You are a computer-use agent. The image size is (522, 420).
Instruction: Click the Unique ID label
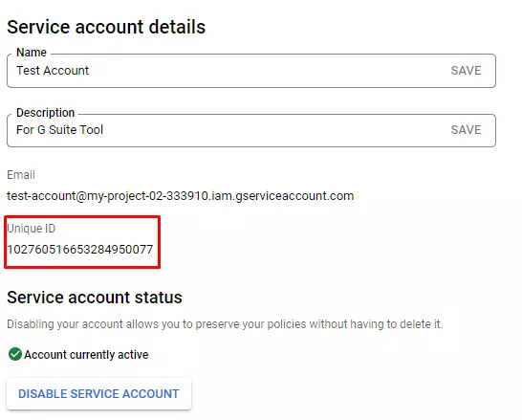[31, 229]
